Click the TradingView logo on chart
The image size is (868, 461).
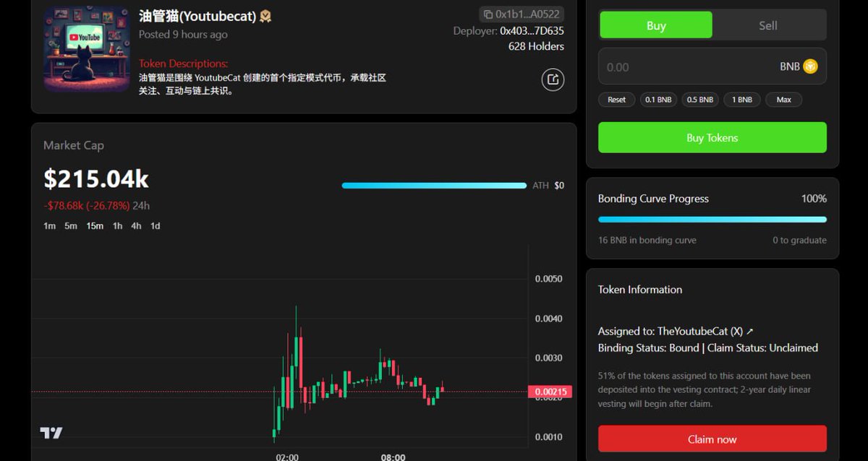(51, 433)
